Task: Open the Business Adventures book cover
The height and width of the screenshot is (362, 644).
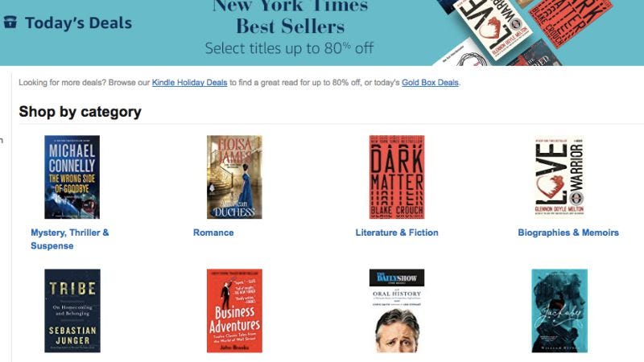Action: [x=234, y=311]
